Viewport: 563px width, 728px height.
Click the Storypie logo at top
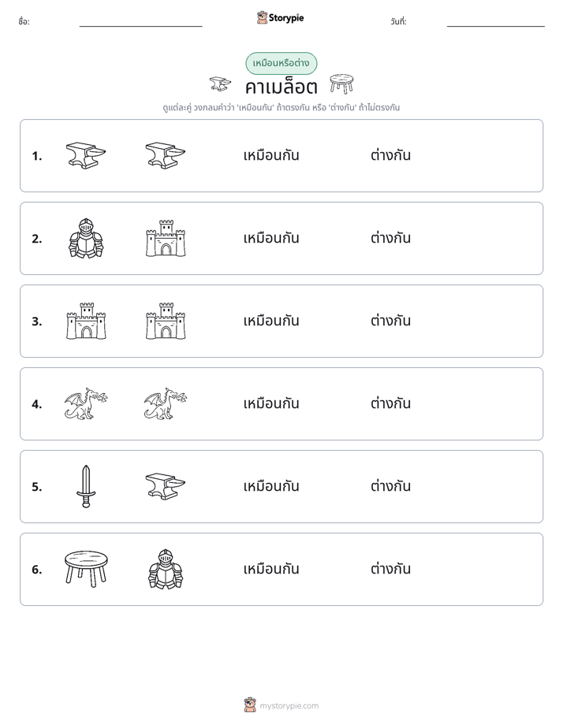click(x=281, y=17)
